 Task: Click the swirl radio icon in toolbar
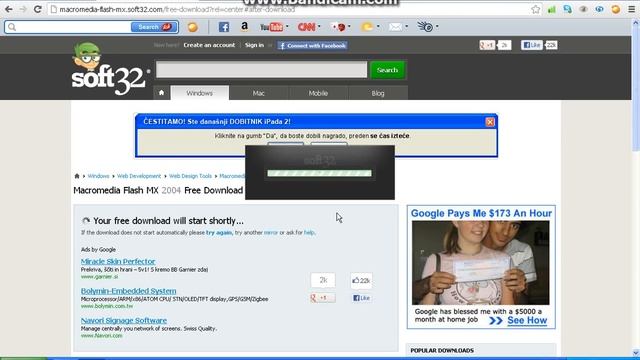click(x=425, y=27)
